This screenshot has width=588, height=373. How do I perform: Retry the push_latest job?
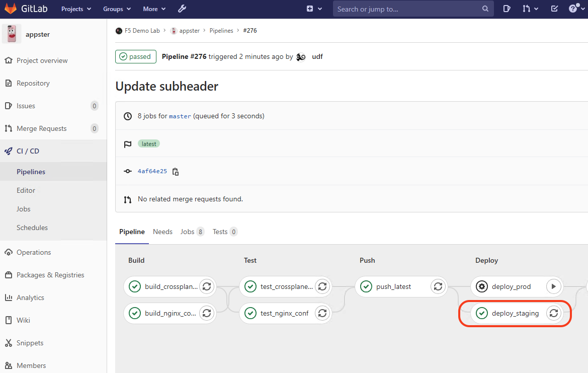(438, 286)
